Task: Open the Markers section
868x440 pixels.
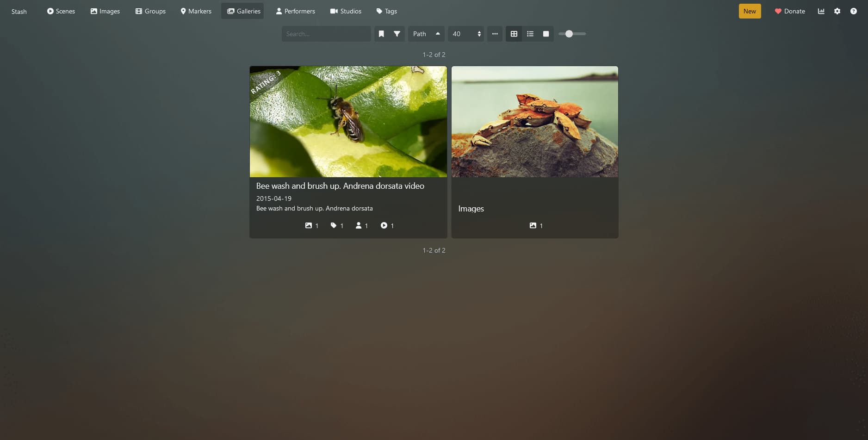Action: point(196,11)
